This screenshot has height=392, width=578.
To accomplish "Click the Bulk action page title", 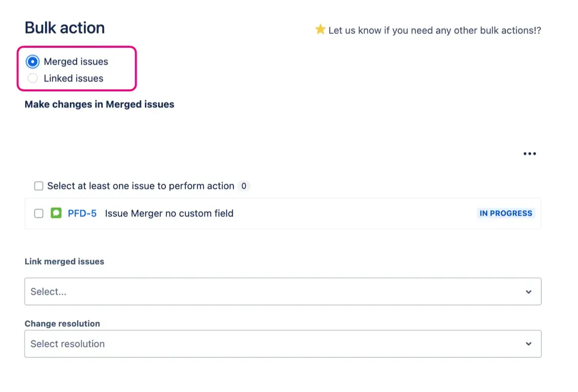I will [64, 28].
